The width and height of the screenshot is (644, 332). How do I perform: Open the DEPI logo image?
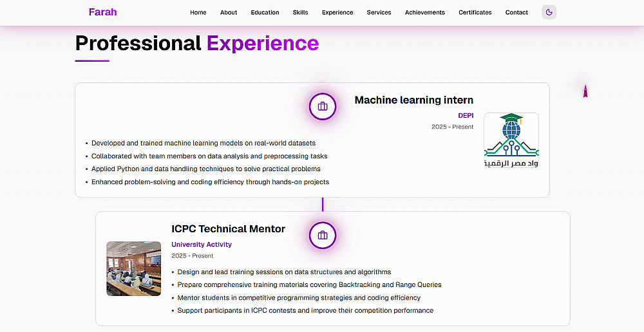click(511, 141)
